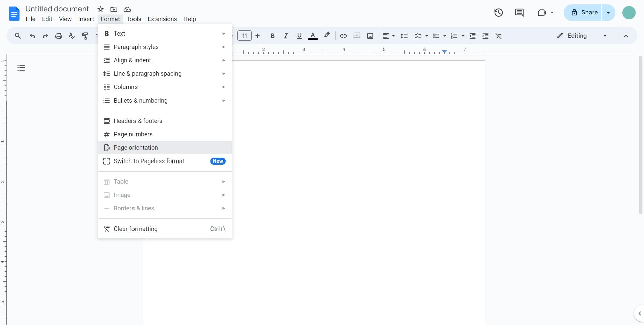Start a Meet video call
Viewport: 644px width, 325px height.
click(542, 12)
